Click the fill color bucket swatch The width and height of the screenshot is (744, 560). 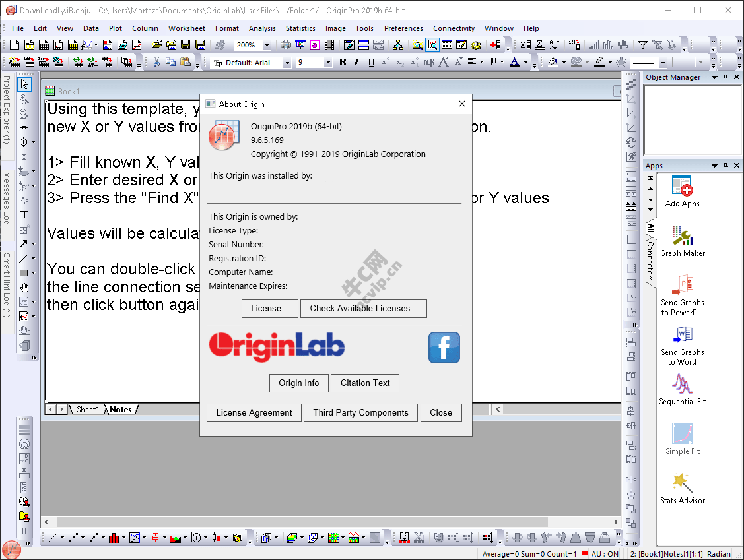[x=553, y=62]
